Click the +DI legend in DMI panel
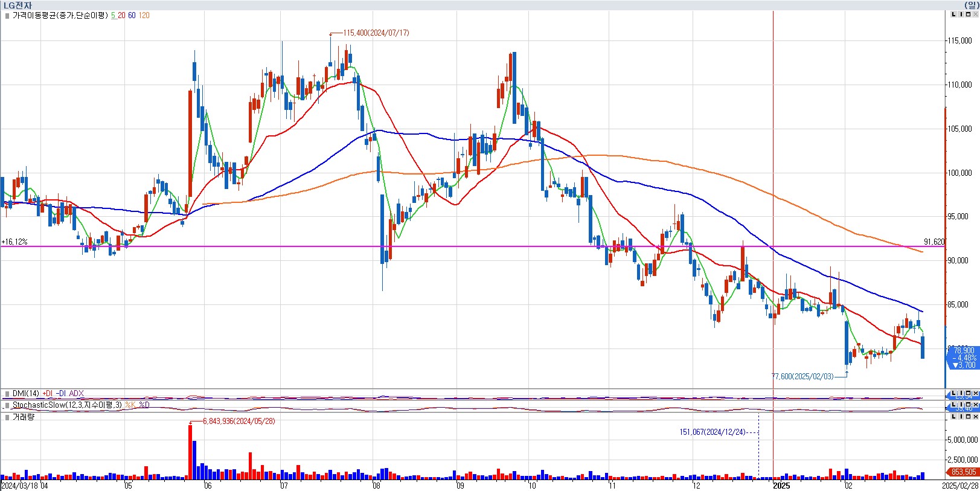 (x=47, y=394)
